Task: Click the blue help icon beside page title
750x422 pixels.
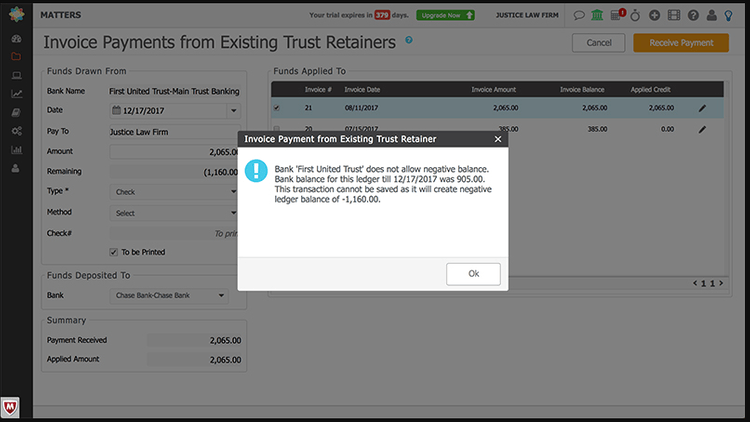Action: point(408,40)
